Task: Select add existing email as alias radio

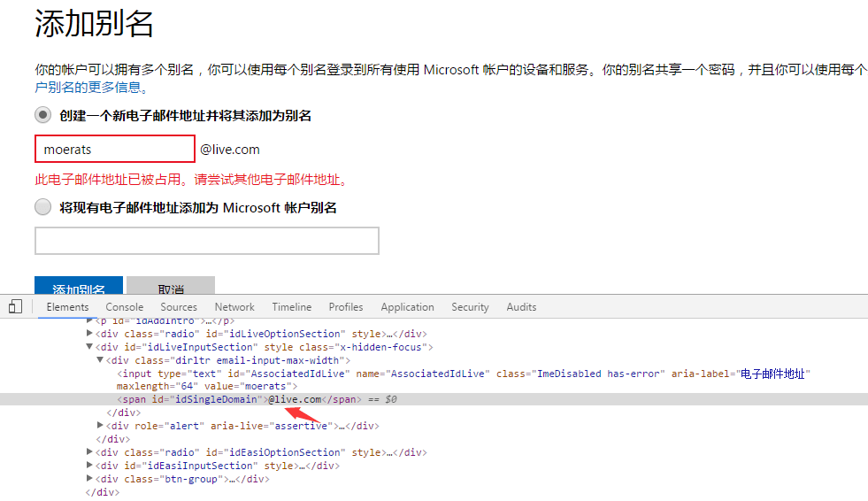Action: coord(42,207)
